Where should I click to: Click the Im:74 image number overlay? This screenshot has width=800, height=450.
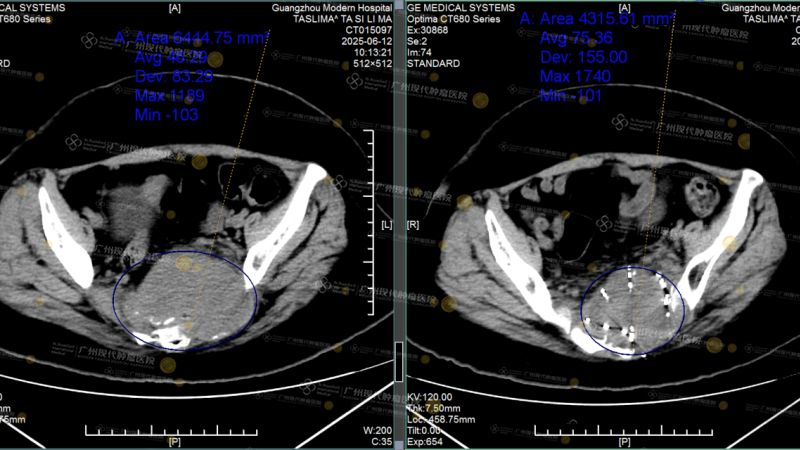tap(420, 52)
